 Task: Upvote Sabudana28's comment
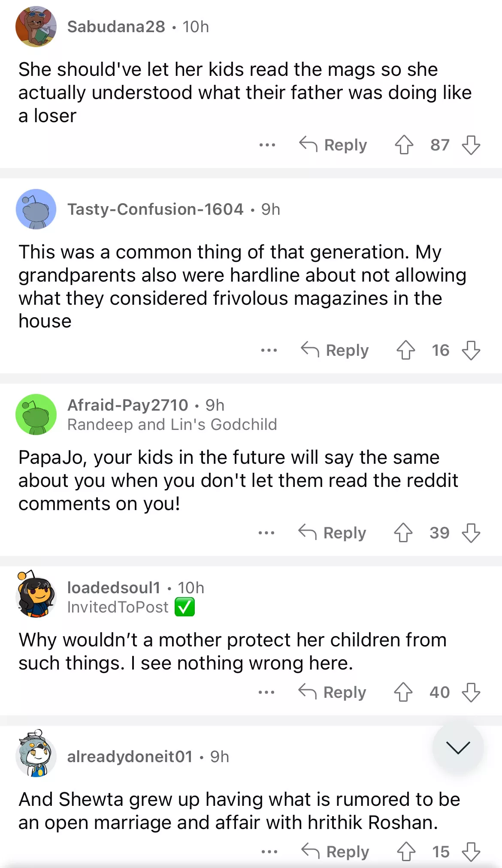click(404, 145)
